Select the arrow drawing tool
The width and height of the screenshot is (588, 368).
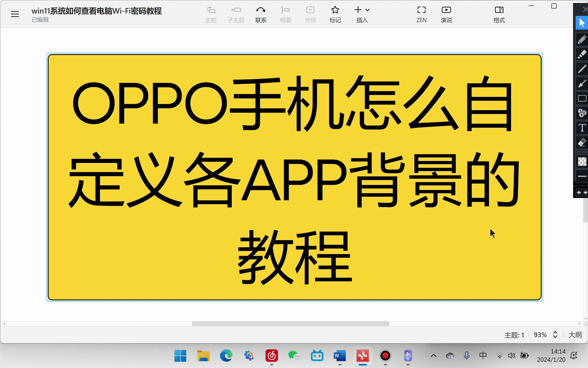[582, 84]
